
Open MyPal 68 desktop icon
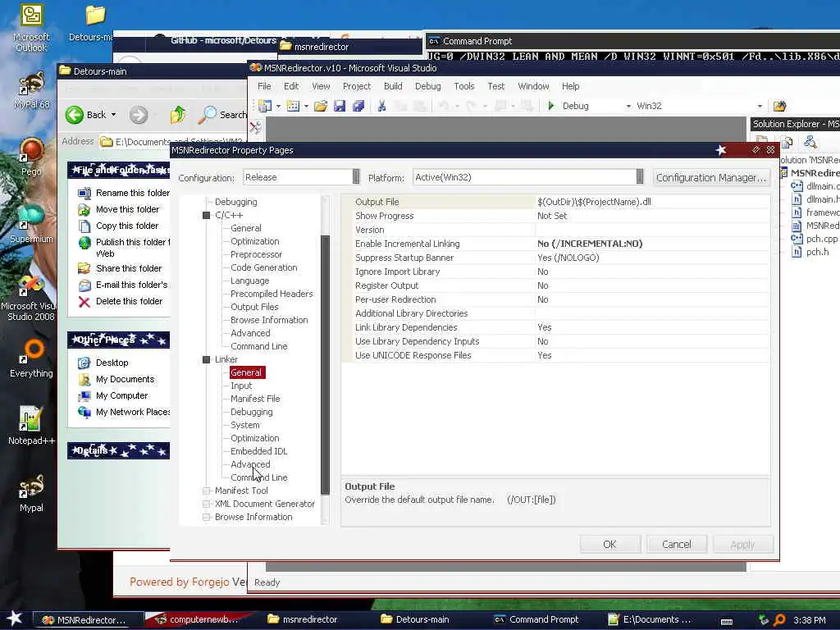click(31, 90)
